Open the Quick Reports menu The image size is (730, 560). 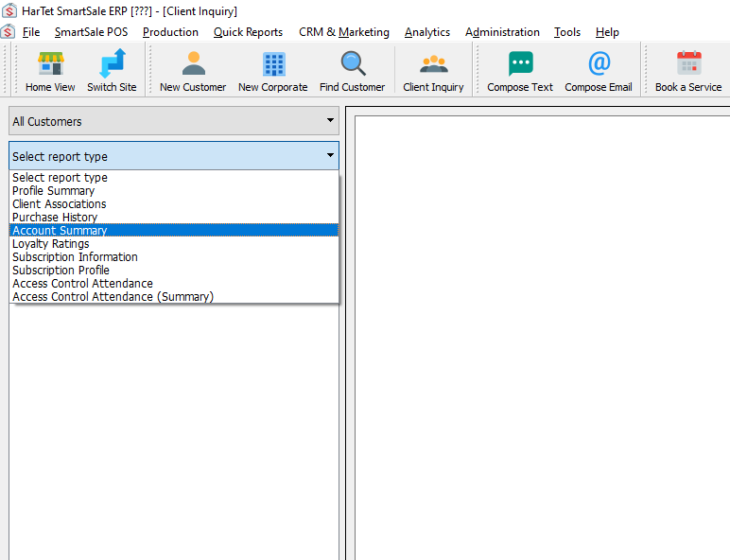point(248,32)
